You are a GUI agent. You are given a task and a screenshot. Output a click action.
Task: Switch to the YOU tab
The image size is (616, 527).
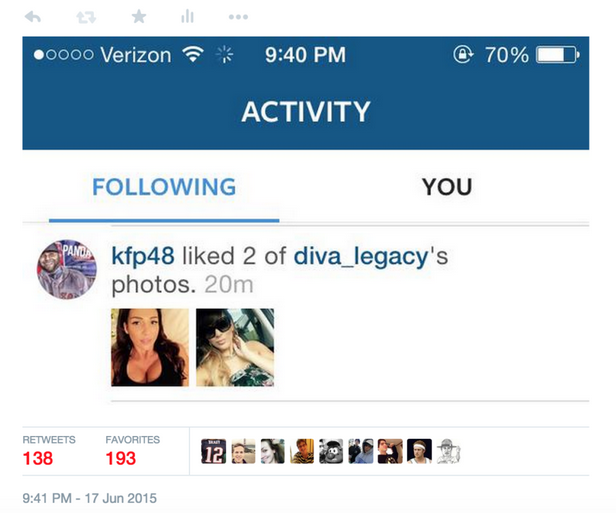point(447,187)
